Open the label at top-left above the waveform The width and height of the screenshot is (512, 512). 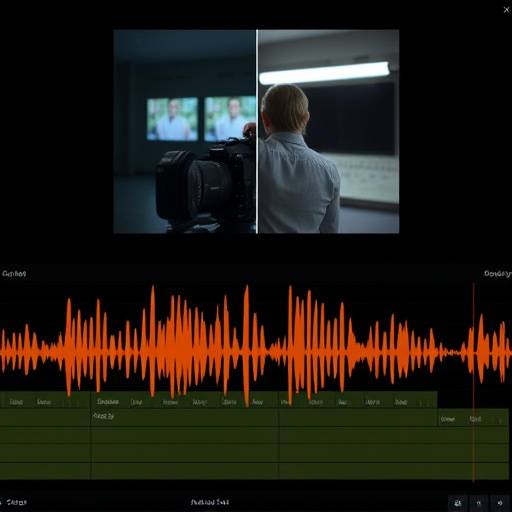click(x=14, y=274)
